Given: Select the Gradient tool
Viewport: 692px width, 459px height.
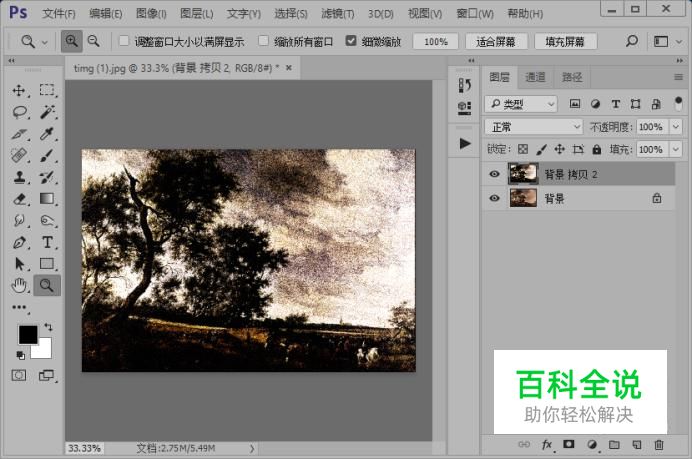Looking at the screenshot, I should point(47,199).
